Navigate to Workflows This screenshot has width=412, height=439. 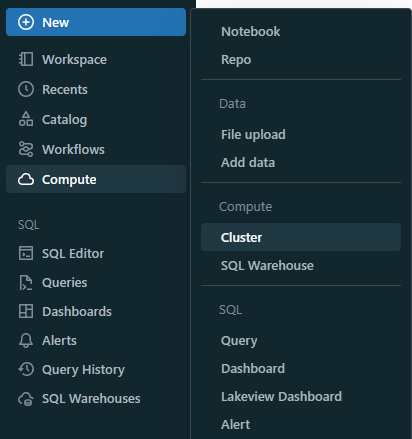pos(73,150)
